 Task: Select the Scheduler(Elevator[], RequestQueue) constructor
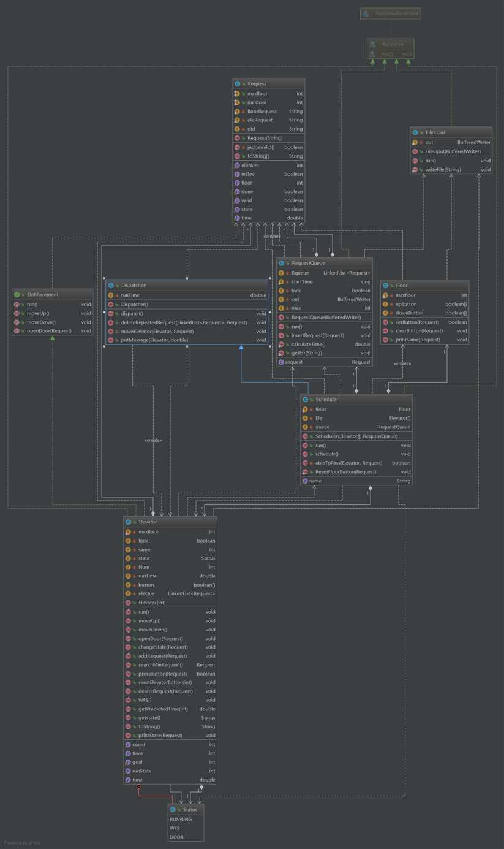pos(356,436)
